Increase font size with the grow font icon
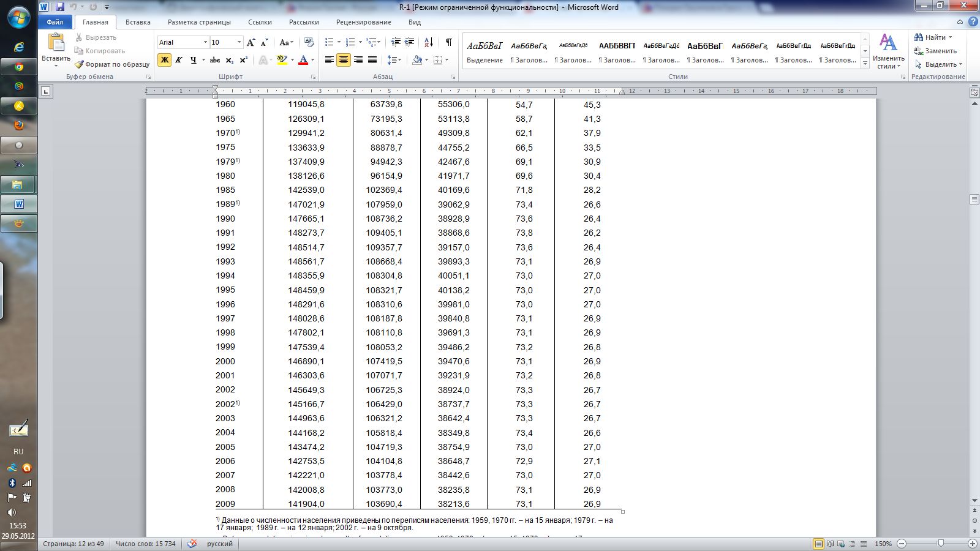980x551 pixels. pyautogui.click(x=251, y=42)
